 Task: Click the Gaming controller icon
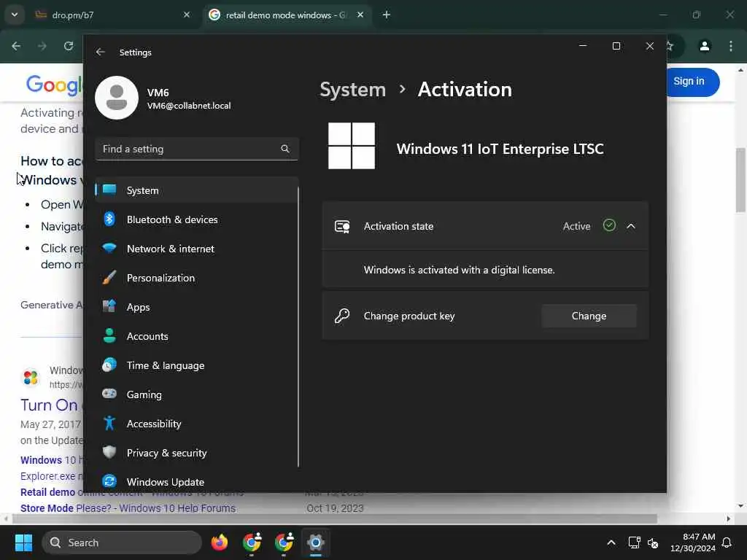[109, 394]
